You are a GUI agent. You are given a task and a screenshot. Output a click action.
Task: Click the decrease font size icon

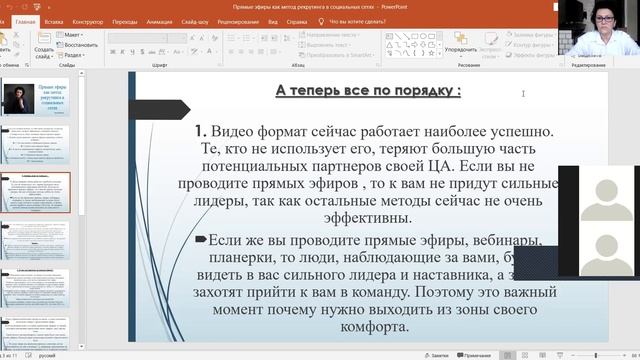pyautogui.click(x=202, y=38)
